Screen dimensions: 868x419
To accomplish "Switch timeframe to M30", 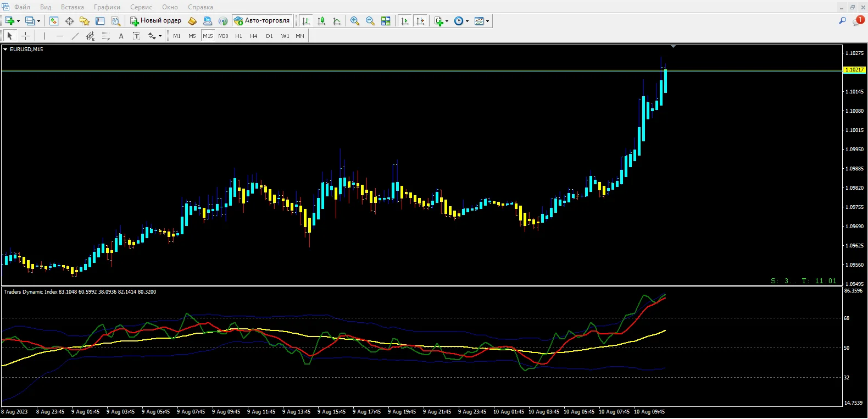I will coord(223,36).
